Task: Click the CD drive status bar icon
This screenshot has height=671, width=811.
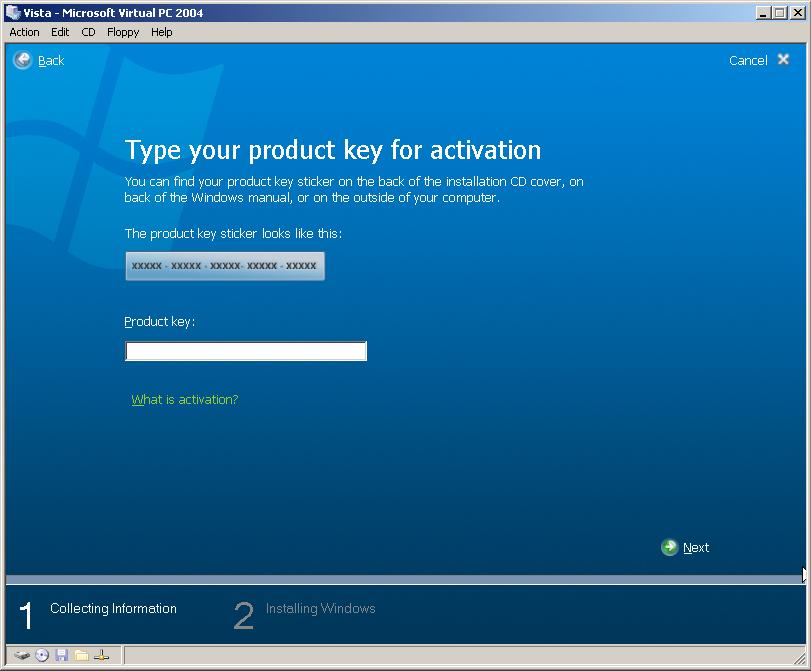Action: (42, 655)
